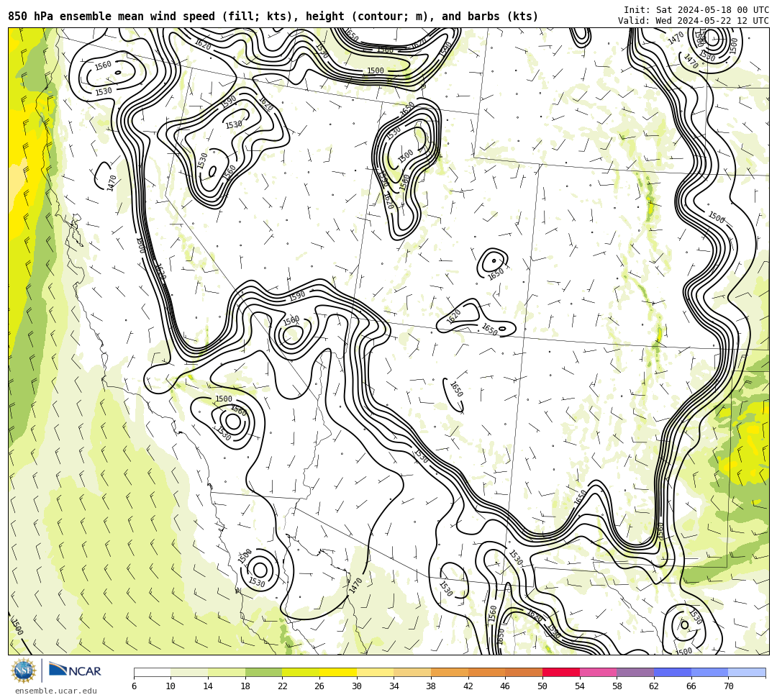Click the pale blue above-70 kts colorbar segment

(x=747, y=672)
